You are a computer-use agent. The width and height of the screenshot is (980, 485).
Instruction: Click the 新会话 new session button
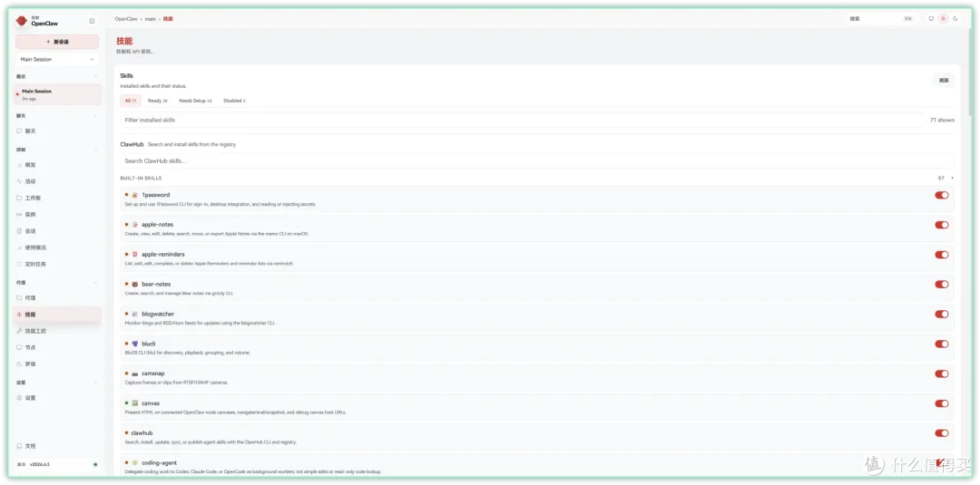[x=57, y=42]
